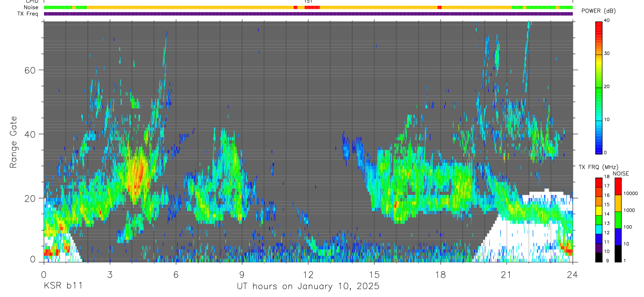Viewport: 644px width, 297px height.
Task: Click the TX FRQ (MHz) color scale
Action: click(x=599, y=219)
